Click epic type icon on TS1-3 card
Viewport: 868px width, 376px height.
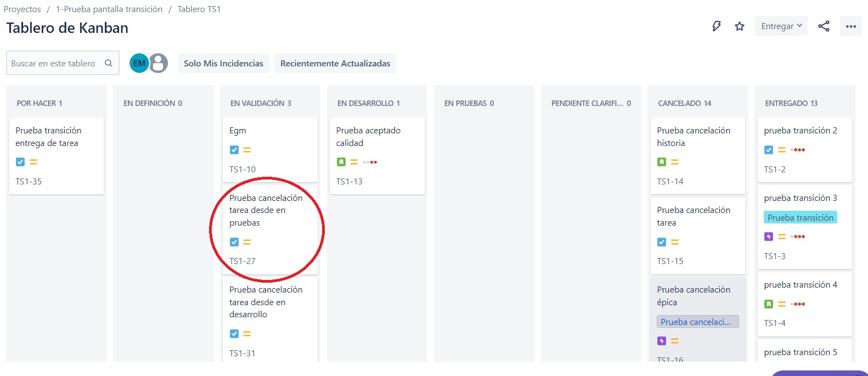[x=769, y=237]
